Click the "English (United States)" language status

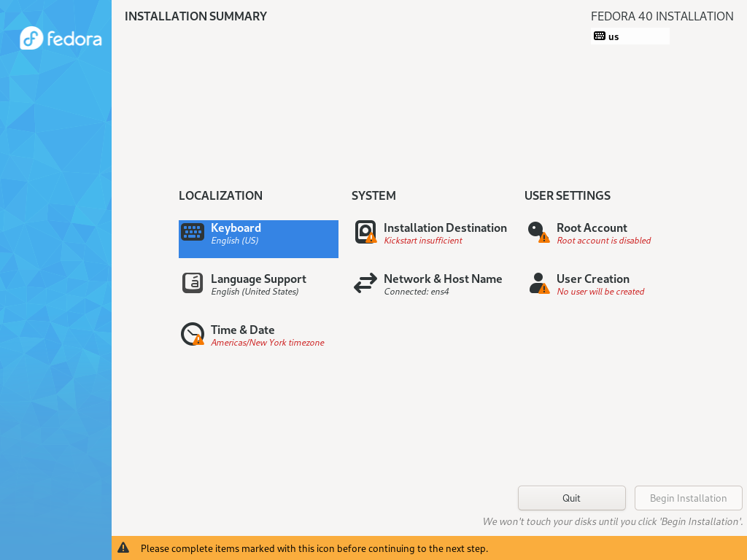pyautogui.click(x=255, y=292)
